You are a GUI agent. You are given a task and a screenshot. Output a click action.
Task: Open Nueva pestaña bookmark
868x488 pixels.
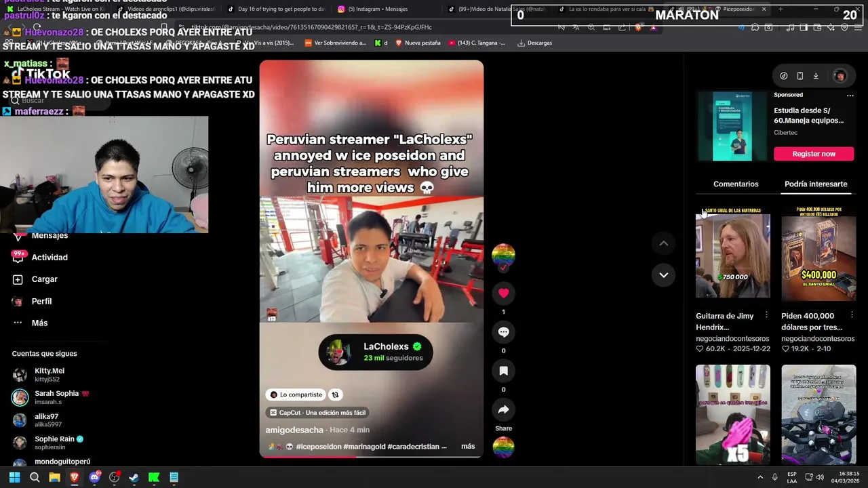pyautogui.click(x=418, y=43)
